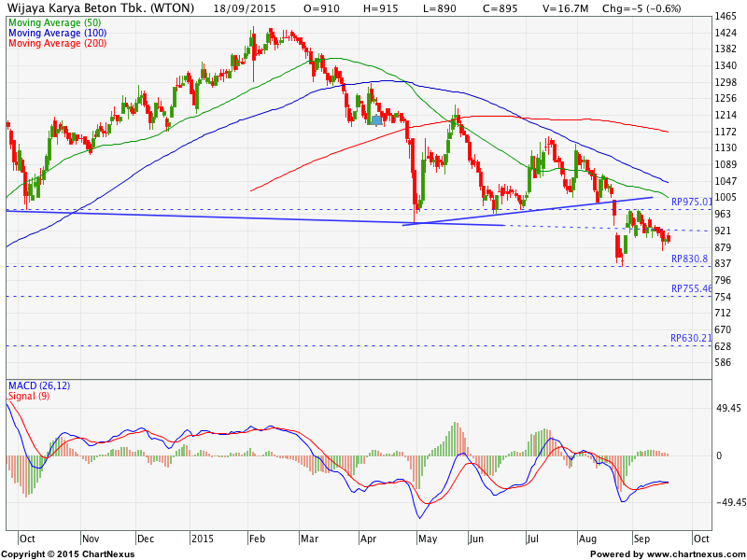Click the Copyright © 2015 ChartNexus text
The height and width of the screenshot is (560, 747).
pos(67,554)
